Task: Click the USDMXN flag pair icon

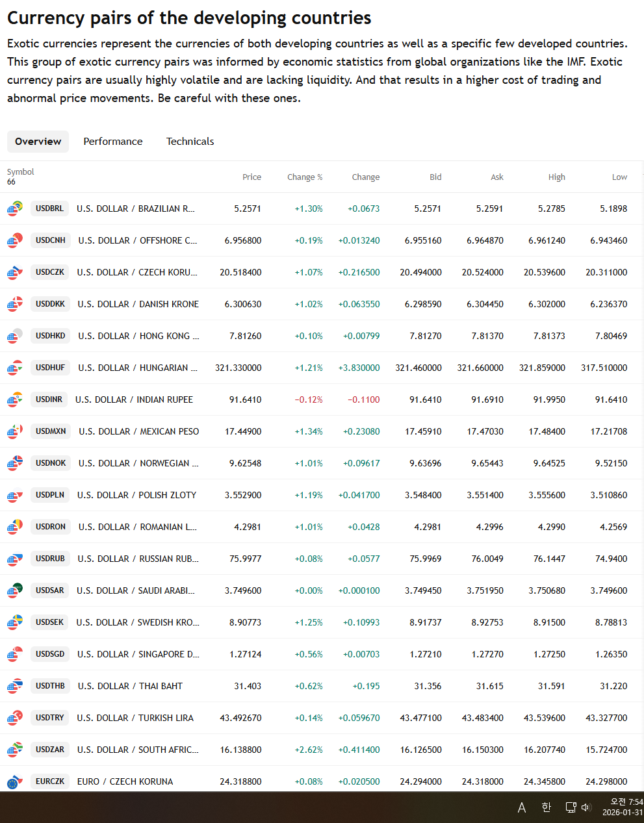Action: pyautogui.click(x=15, y=431)
